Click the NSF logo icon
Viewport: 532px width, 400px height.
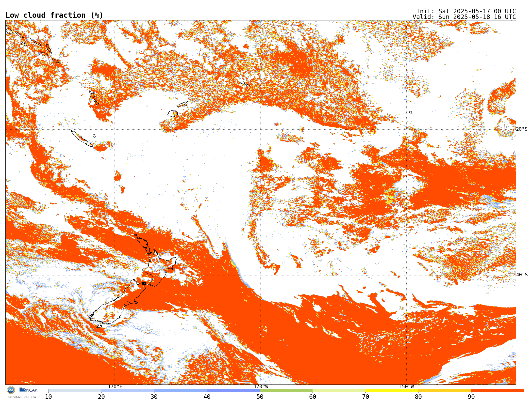[11, 390]
